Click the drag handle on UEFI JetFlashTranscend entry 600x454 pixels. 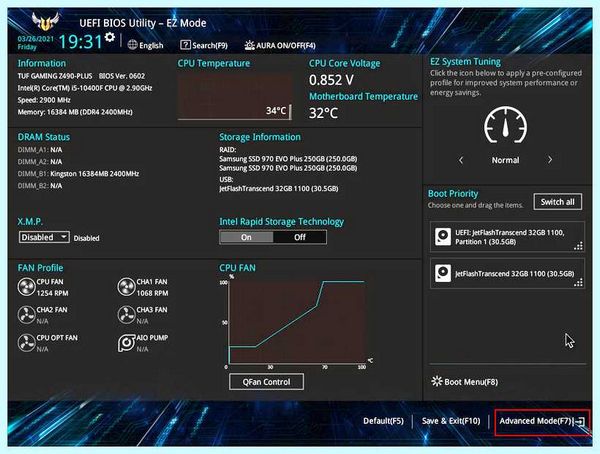point(579,246)
